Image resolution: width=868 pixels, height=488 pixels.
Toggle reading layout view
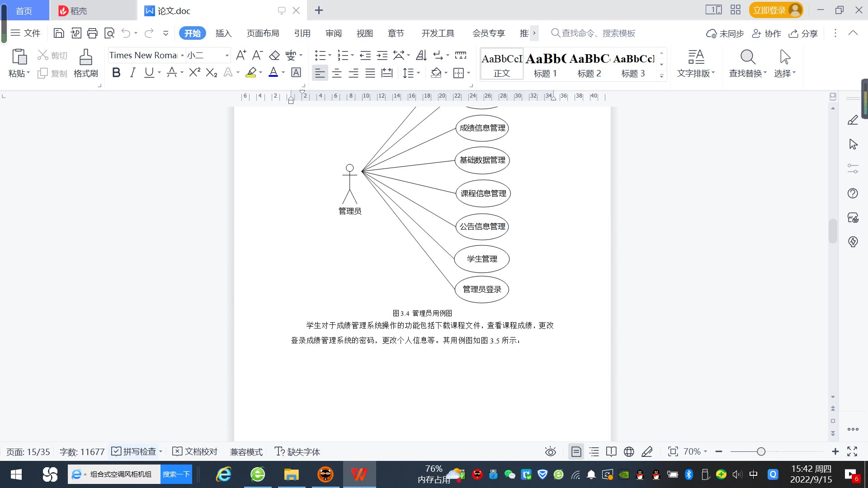(611, 451)
